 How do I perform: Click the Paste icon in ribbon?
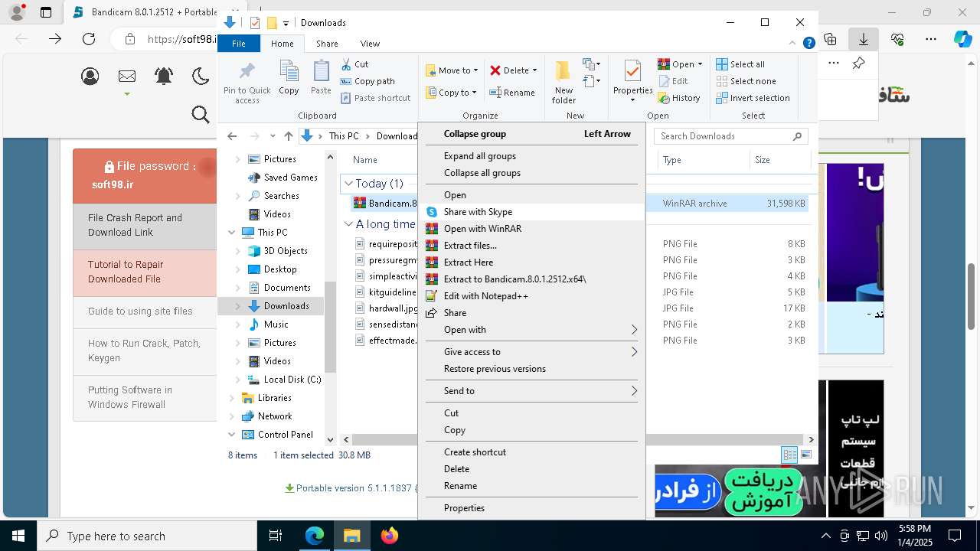pyautogui.click(x=321, y=72)
